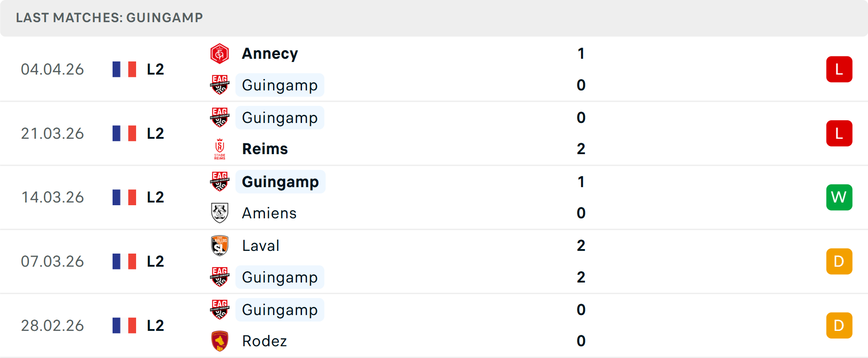This screenshot has width=868, height=358.
Task: Select the Reims club badge
Action: (x=220, y=148)
